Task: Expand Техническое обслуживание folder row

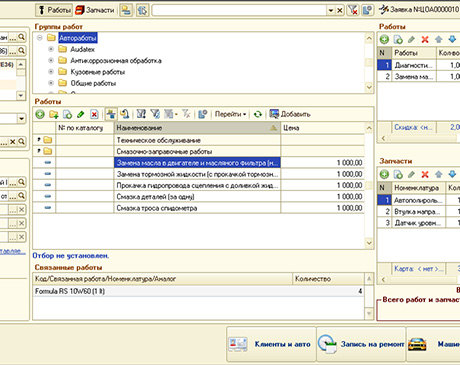Action: coord(39,140)
